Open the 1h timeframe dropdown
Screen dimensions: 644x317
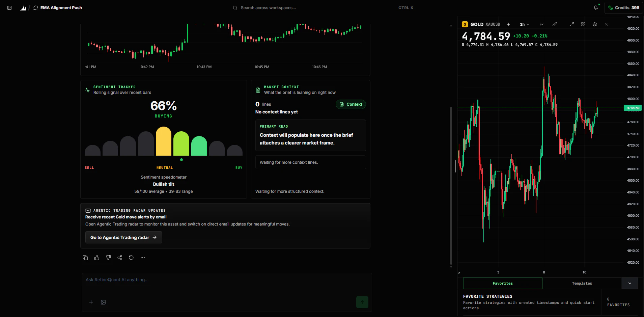(525, 24)
